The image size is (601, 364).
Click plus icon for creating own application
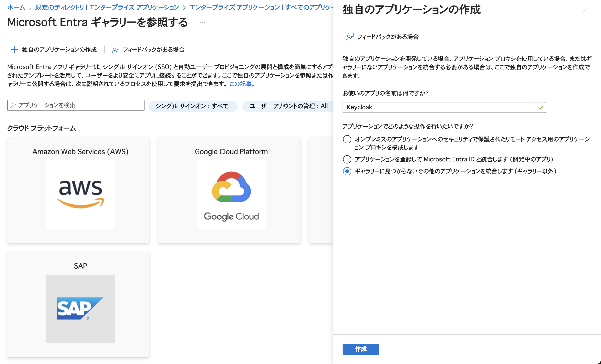[15, 49]
